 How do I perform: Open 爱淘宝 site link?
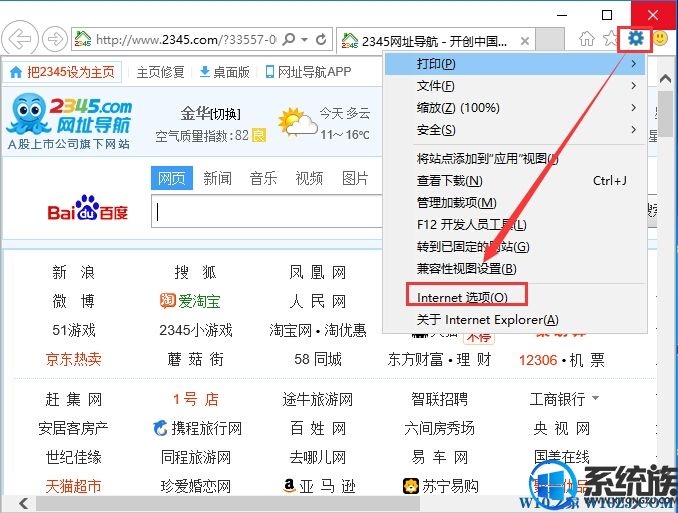tap(190, 301)
